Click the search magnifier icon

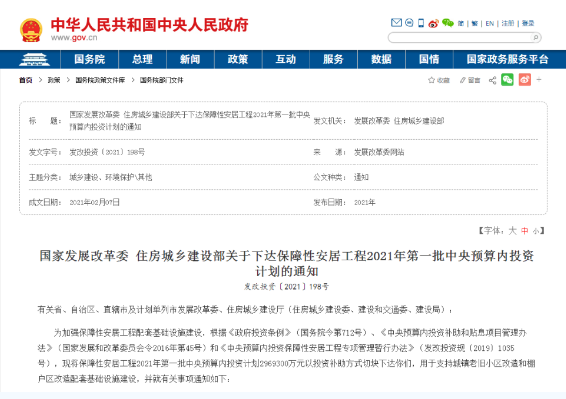pos(536,37)
